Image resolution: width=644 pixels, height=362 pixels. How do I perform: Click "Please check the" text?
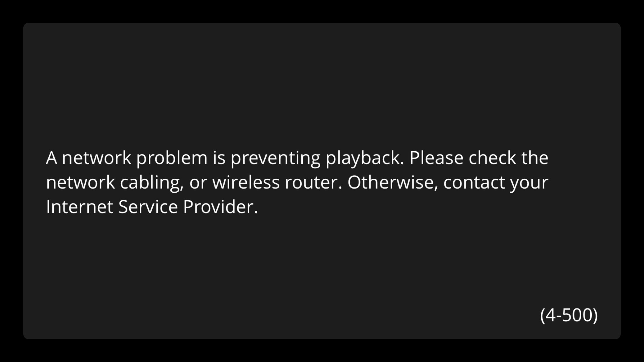[x=479, y=158]
